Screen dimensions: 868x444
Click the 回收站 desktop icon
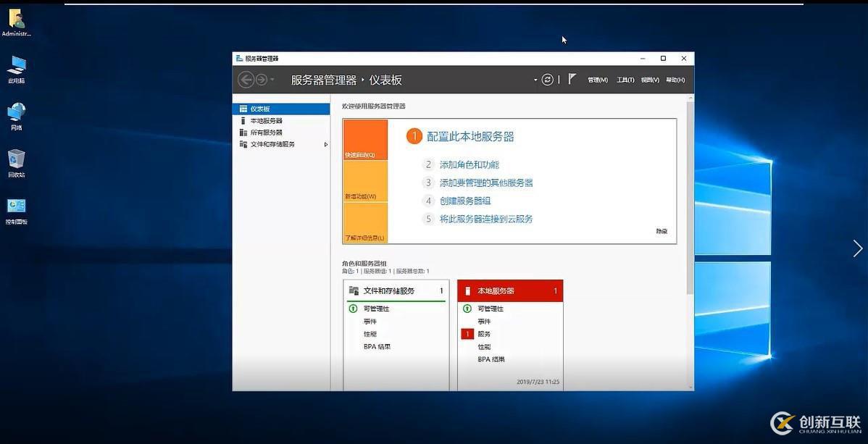(x=16, y=163)
